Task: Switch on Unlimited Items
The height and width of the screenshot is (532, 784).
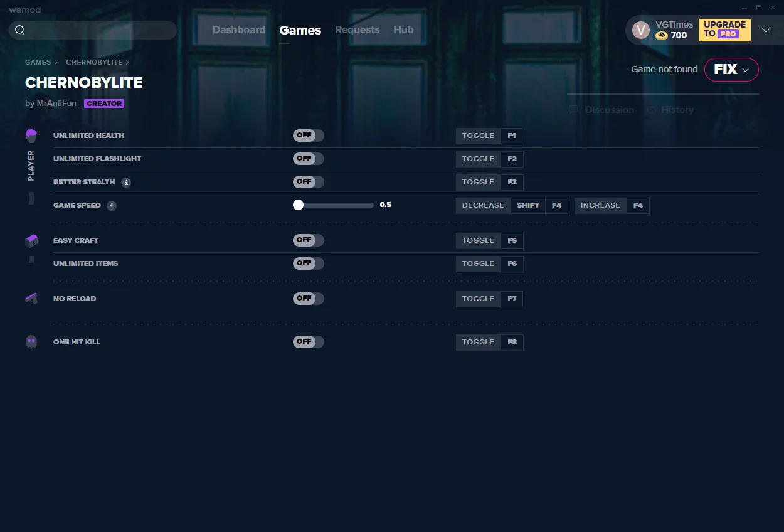Action: [309, 263]
